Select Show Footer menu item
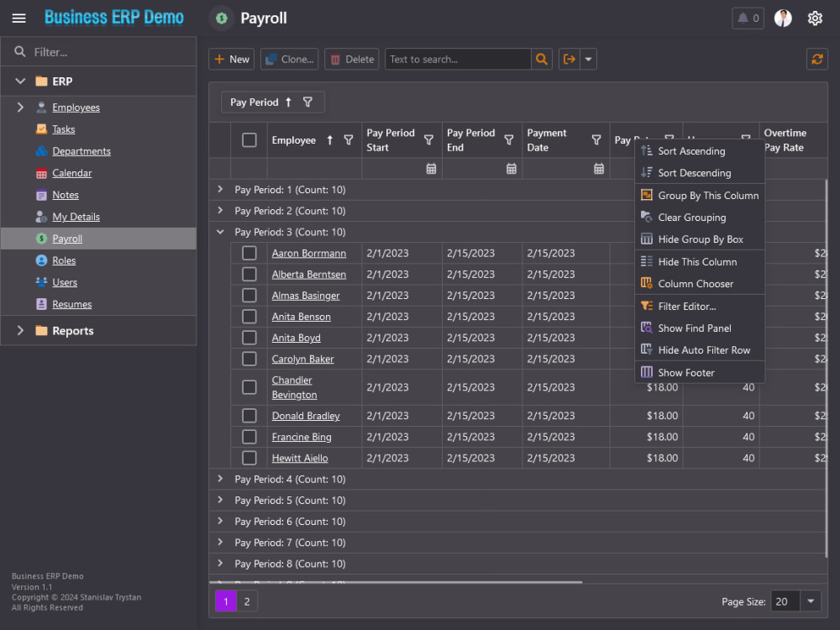Image resolution: width=840 pixels, height=630 pixels. coord(700,373)
